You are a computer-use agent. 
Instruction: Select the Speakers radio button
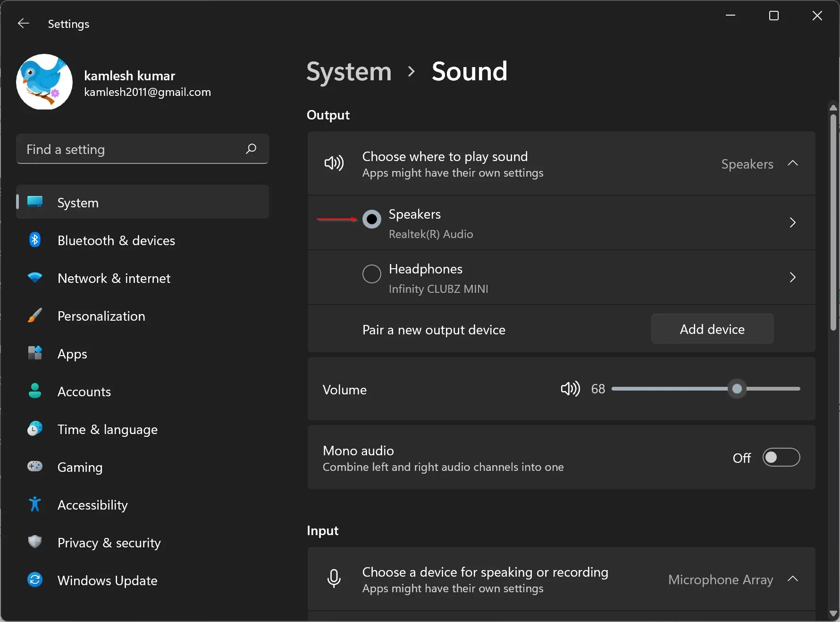(x=371, y=219)
